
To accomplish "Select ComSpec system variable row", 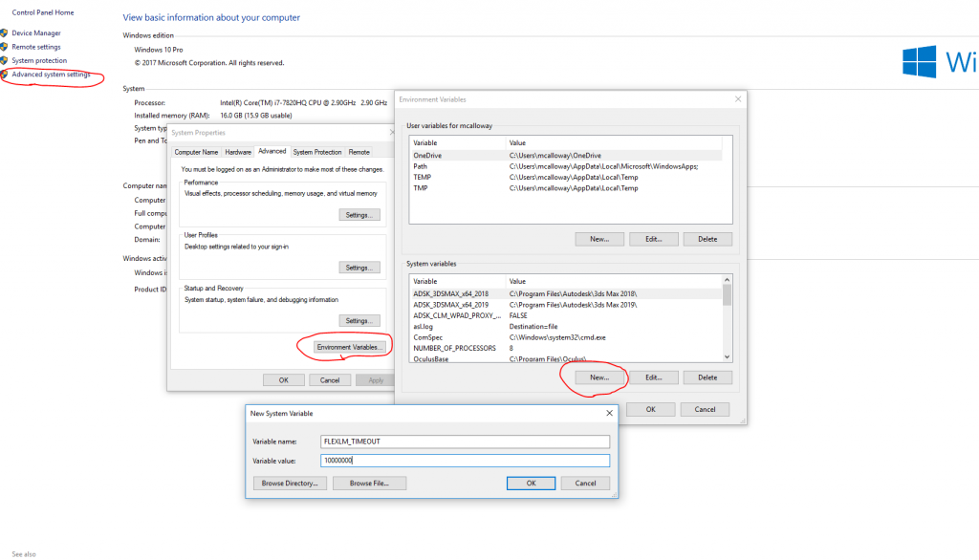I will click(566, 337).
